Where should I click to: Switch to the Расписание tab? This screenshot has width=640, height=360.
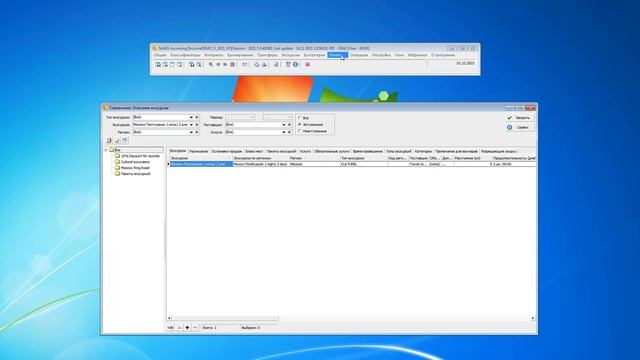(199, 151)
